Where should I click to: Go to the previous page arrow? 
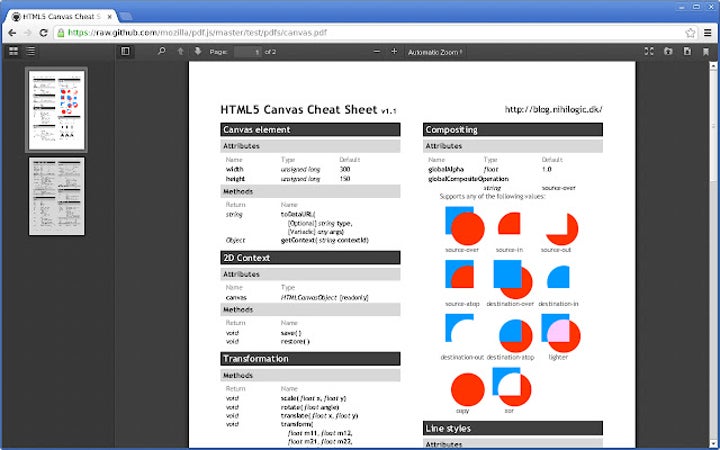181,51
